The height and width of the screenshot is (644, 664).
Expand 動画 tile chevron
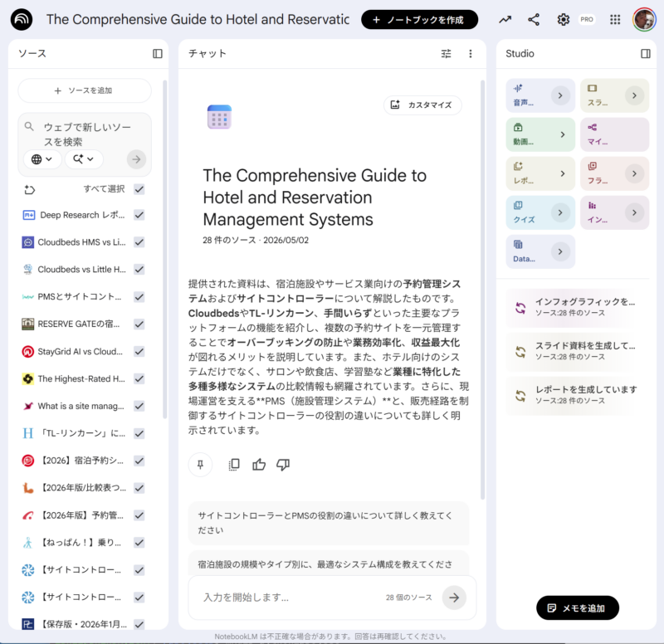pos(563,134)
